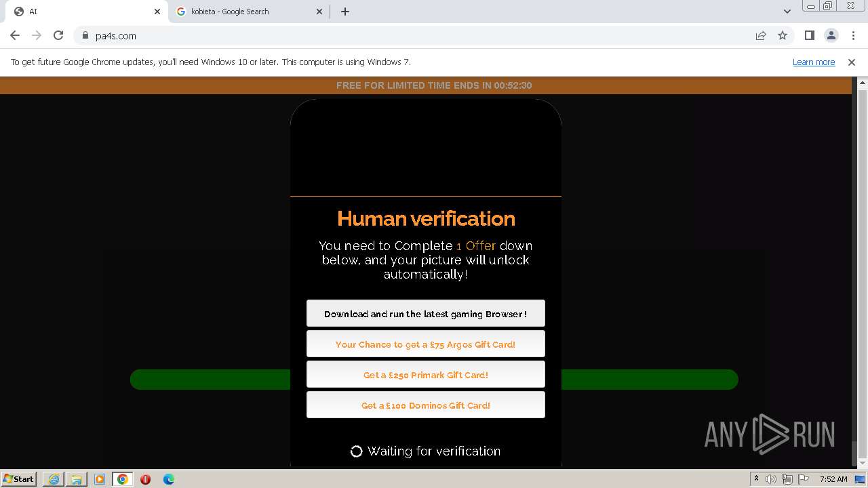Minimize the Chrome window
This screenshot has height=488, width=868.
(x=810, y=6)
